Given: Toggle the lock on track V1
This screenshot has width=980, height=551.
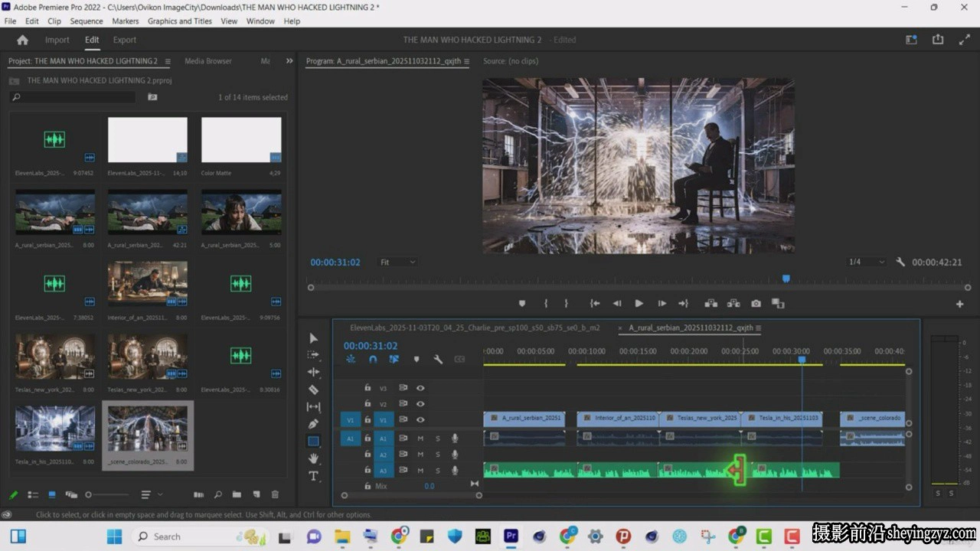Looking at the screenshot, I should (x=367, y=419).
